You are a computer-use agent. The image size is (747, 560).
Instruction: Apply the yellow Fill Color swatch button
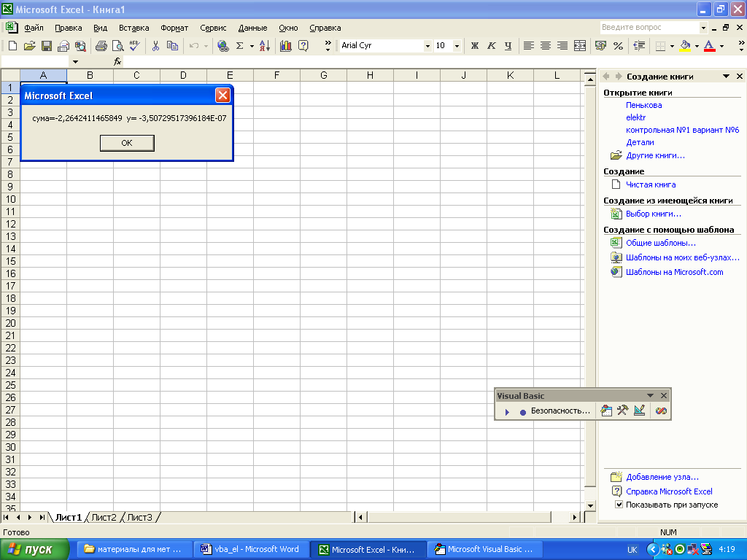pos(685,46)
